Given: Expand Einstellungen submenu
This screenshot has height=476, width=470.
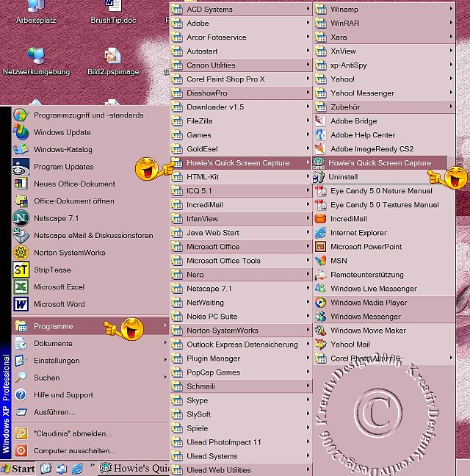Looking at the screenshot, I should click(90, 361).
